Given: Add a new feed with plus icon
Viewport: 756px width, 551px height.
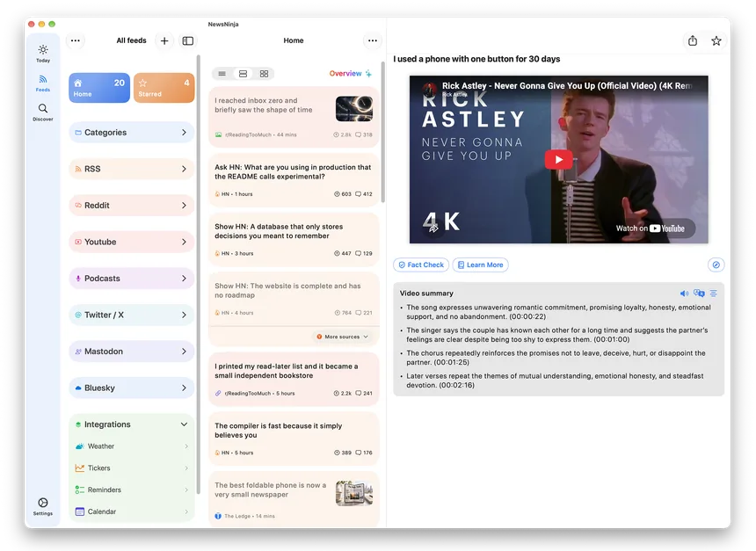Looking at the screenshot, I should [x=164, y=41].
